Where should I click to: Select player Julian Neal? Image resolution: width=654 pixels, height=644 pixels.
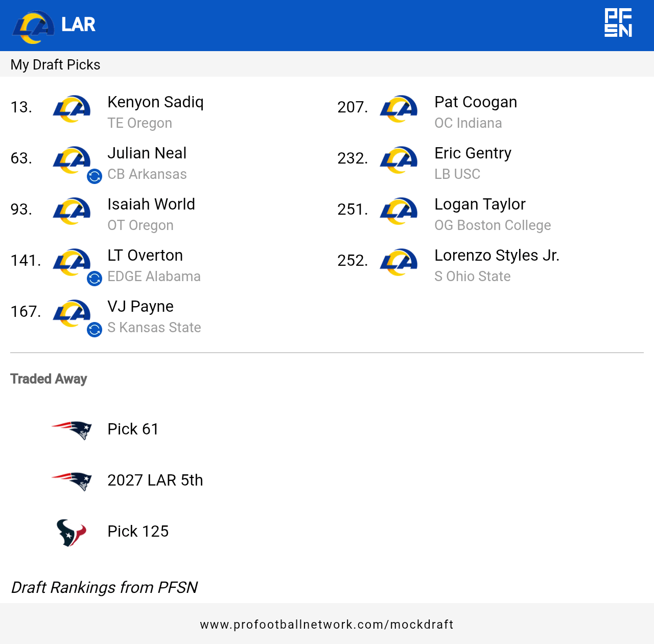147,153
